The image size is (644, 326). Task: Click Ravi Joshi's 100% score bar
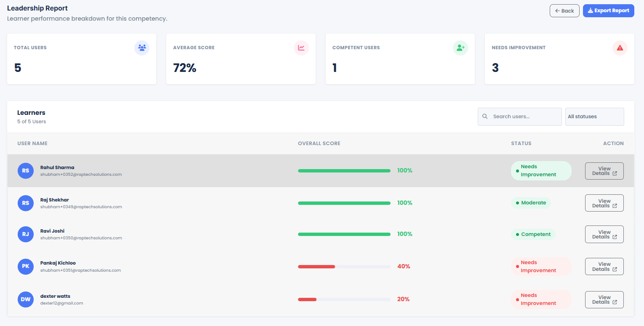344,234
